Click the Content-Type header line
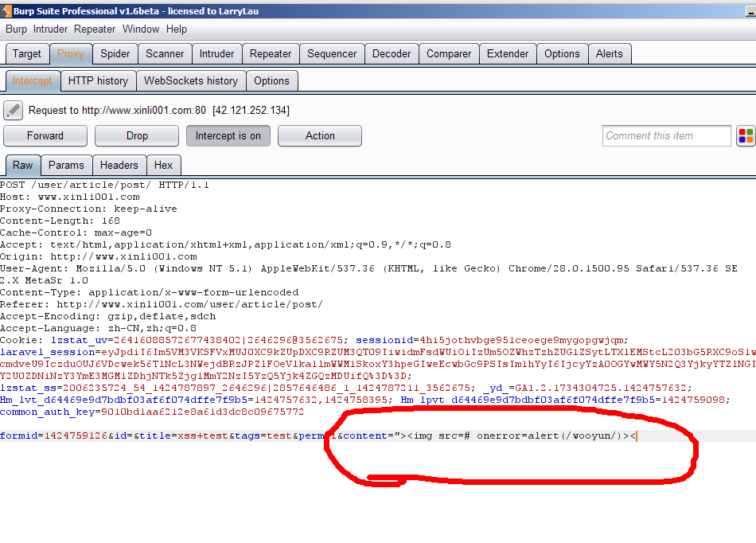The image size is (756, 543). coord(150,292)
